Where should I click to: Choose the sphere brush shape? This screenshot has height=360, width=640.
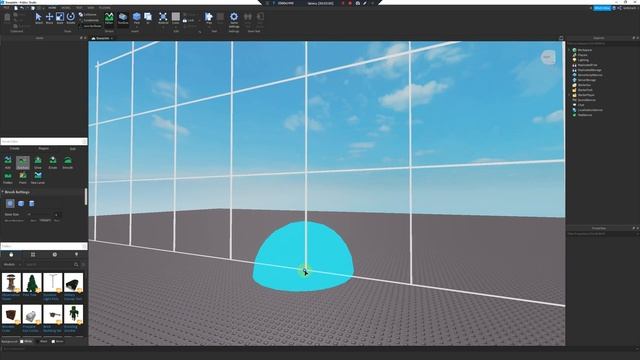(x=10, y=203)
